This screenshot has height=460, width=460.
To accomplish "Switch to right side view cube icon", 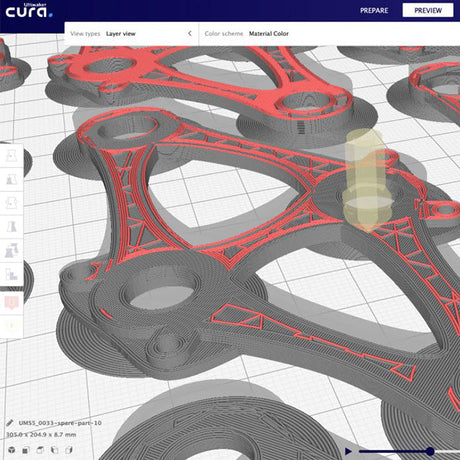I will (x=69, y=450).
